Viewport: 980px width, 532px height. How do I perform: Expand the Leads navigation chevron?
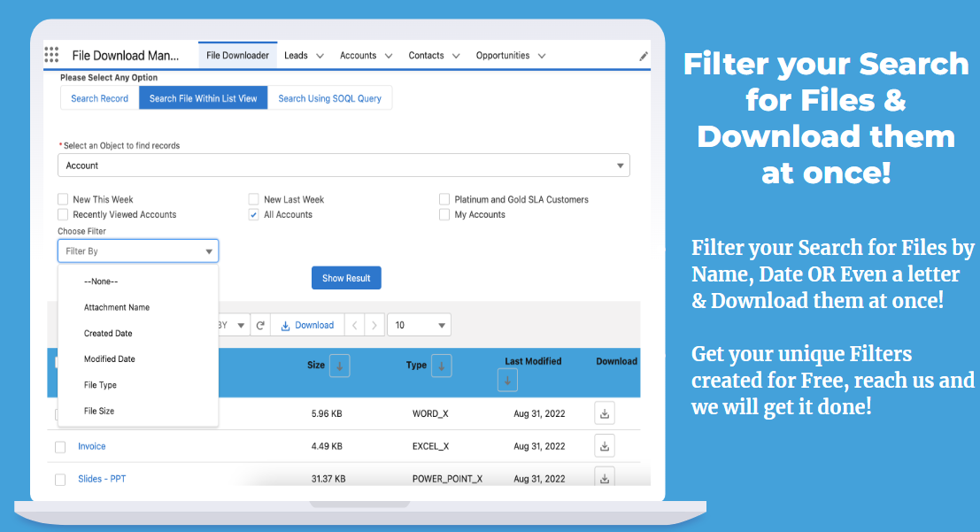[x=320, y=56]
